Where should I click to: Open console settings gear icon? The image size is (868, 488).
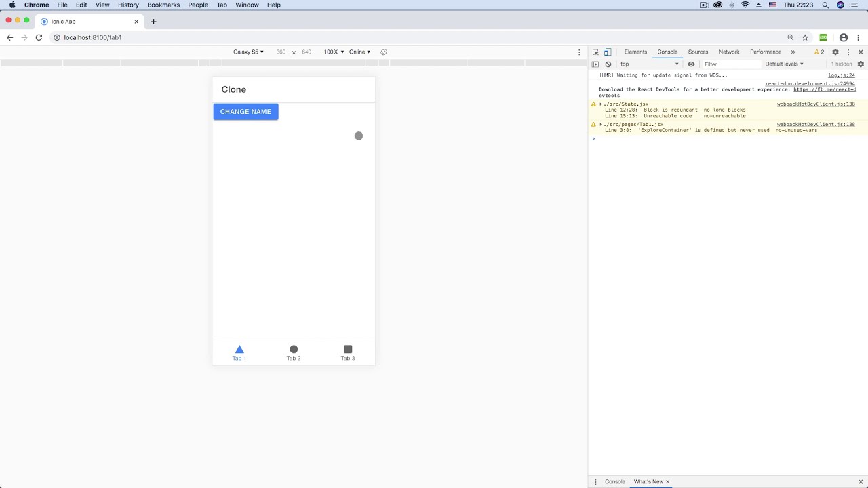(861, 64)
